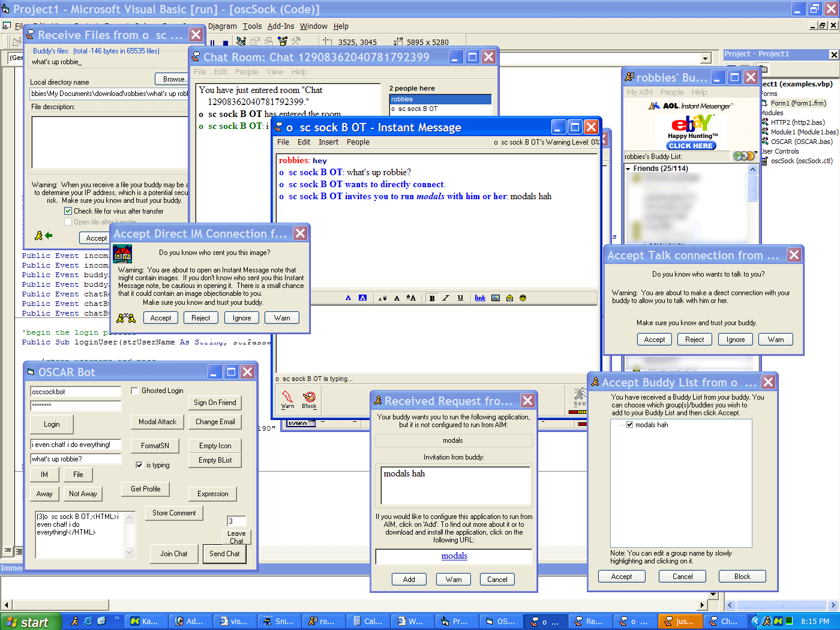Click the Warn lightning icon in IM window
Image resolution: width=840 pixels, height=630 pixels.
[287, 397]
